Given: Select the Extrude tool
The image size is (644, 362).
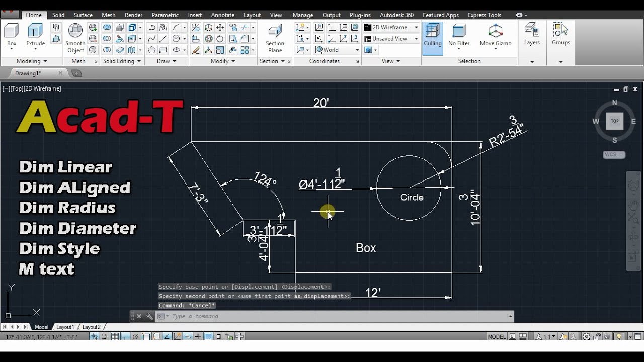Looking at the screenshot, I should pos(35,35).
